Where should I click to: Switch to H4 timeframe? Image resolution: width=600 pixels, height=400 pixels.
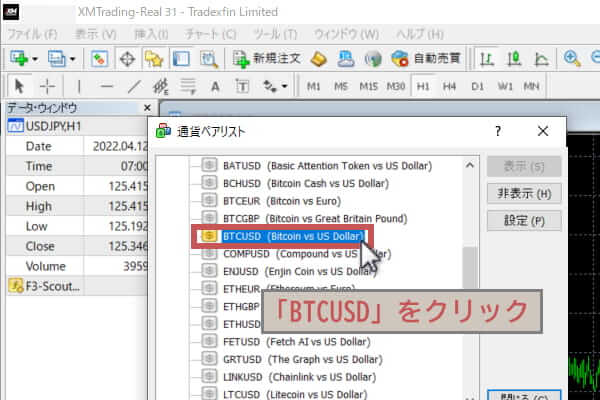449,87
